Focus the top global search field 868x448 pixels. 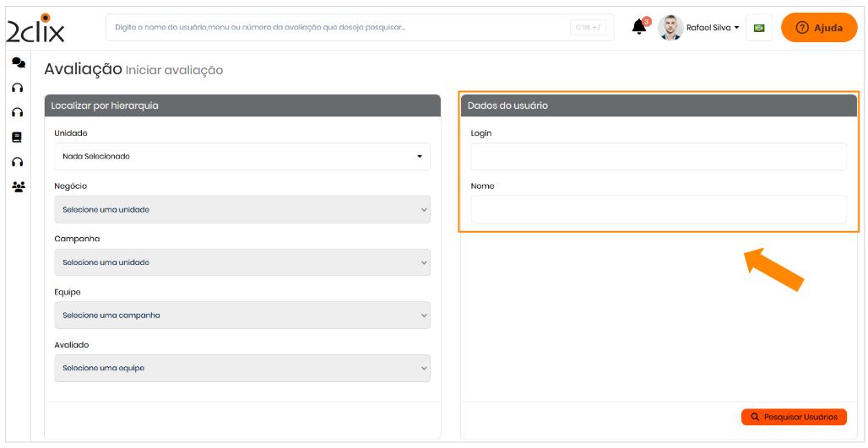pyautogui.click(x=338, y=28)
